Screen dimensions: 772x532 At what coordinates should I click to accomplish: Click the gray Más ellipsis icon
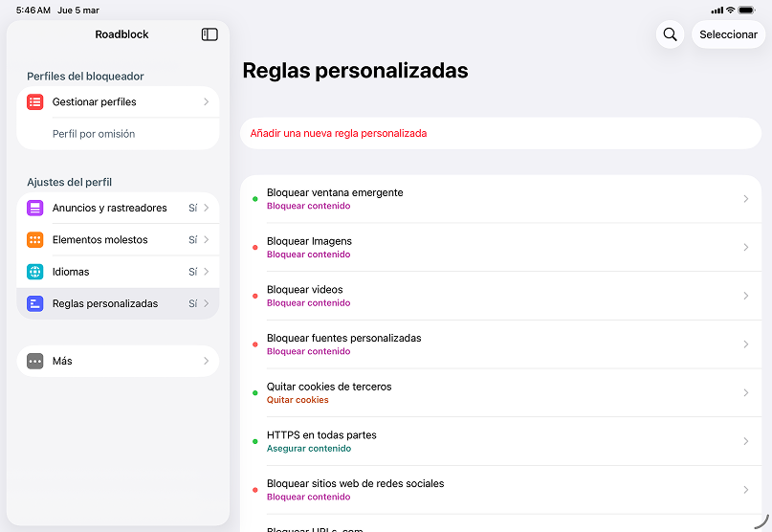(x=35, y=361)
